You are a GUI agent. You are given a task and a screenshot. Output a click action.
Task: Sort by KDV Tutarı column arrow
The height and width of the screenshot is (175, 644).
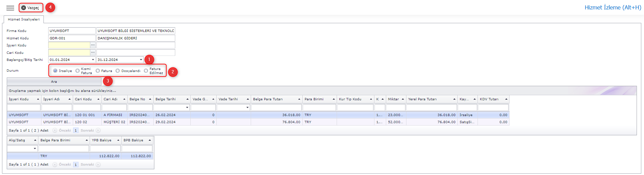pyautogui.click(x=506, y=99)
